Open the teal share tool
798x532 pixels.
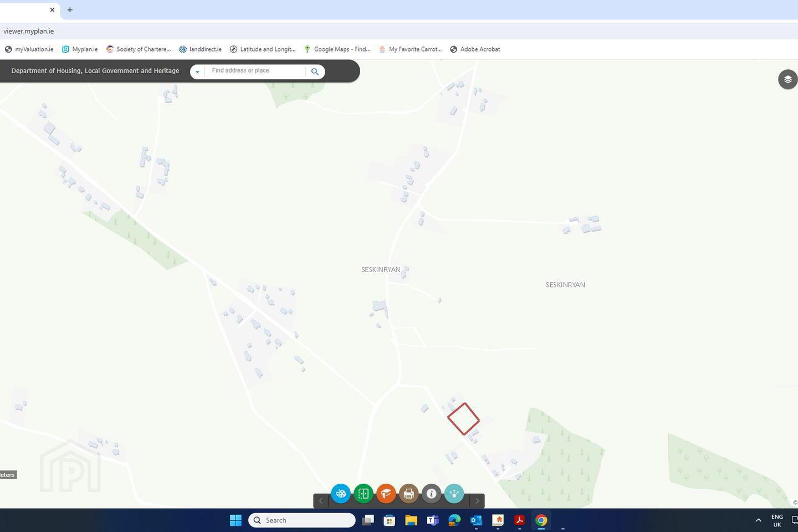click(454, 493)
